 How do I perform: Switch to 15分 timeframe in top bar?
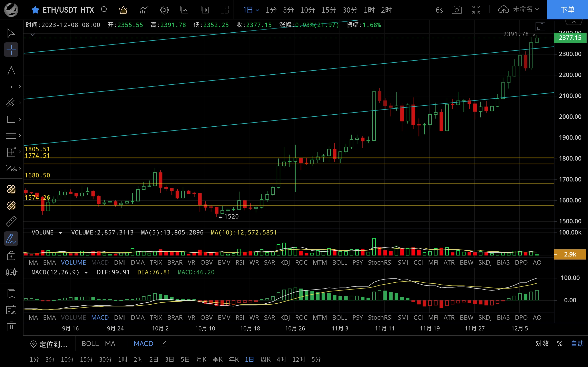329,10
